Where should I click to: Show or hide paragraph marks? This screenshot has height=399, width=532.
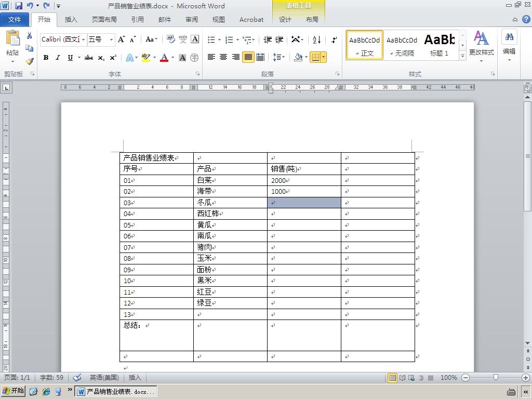334,39
